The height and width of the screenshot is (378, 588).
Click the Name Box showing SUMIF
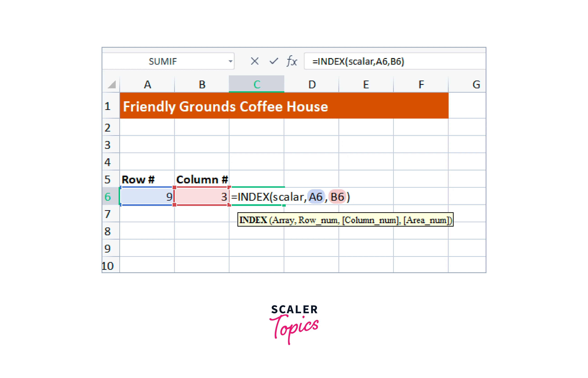point(163,61)
